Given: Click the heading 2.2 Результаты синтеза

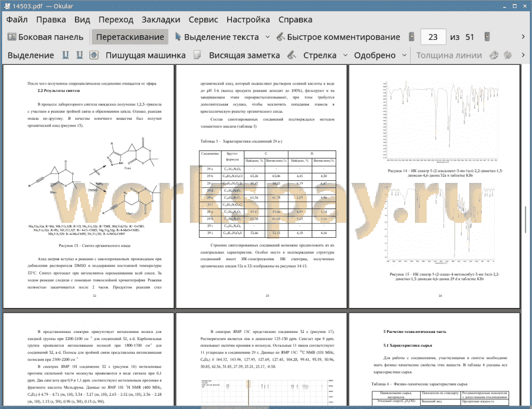Looking at the screenshot, I should coord(59,90).
